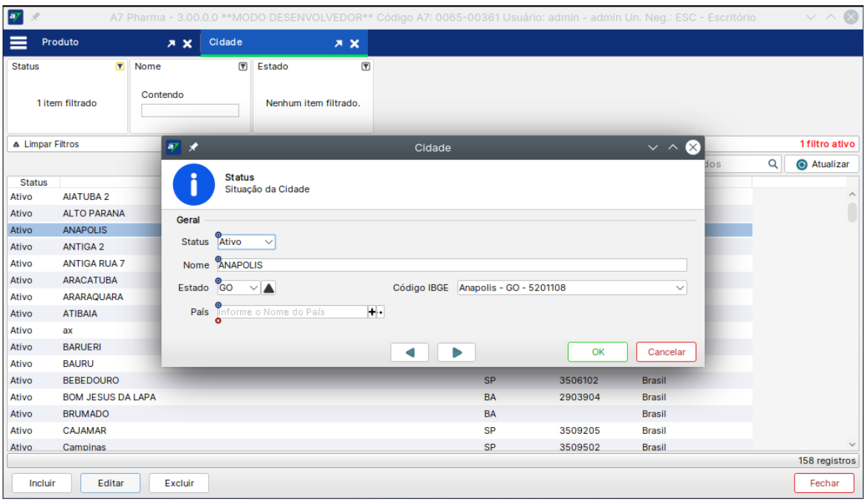Click the table scrollbar up arrow
Viewport: 868px width, 502px height.
pyautogui.click(x=852, y=194)
